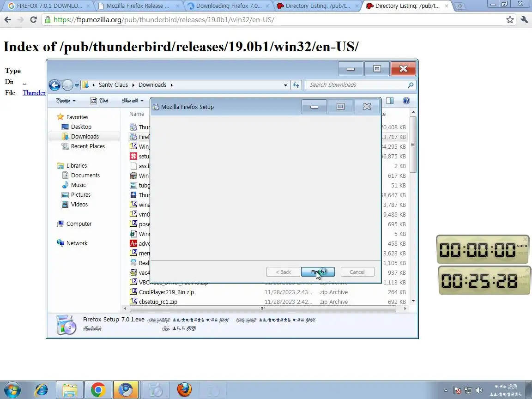Launch Internet Explorer from taskbar
The width and height of the screenshot is (532, 399).
pos(42,390)
